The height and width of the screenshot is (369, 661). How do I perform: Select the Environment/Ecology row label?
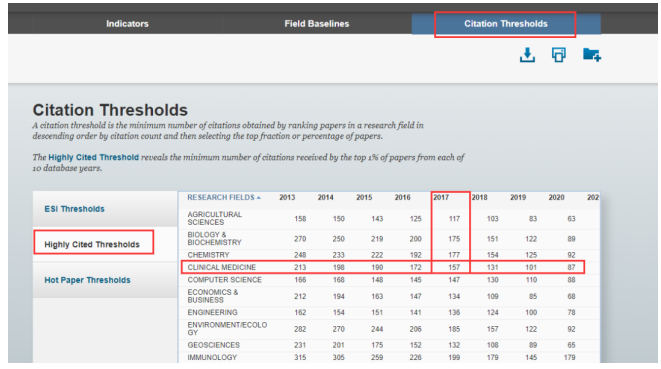point(227,329)
